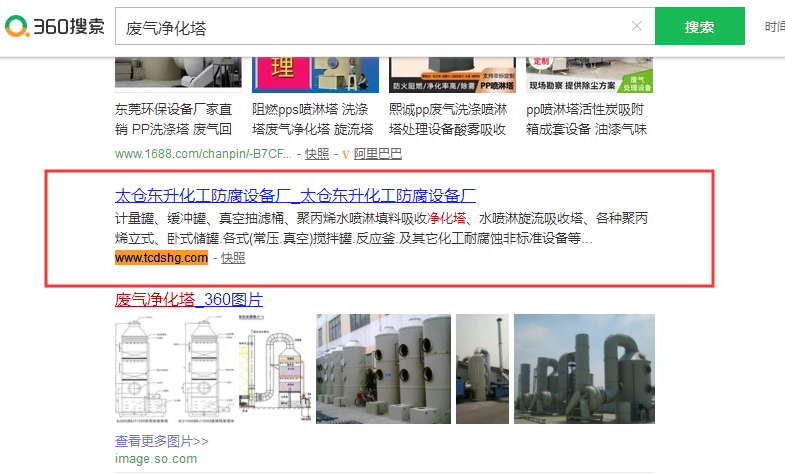
Task: Click the image.so.com source text
Action: [156, 458]
